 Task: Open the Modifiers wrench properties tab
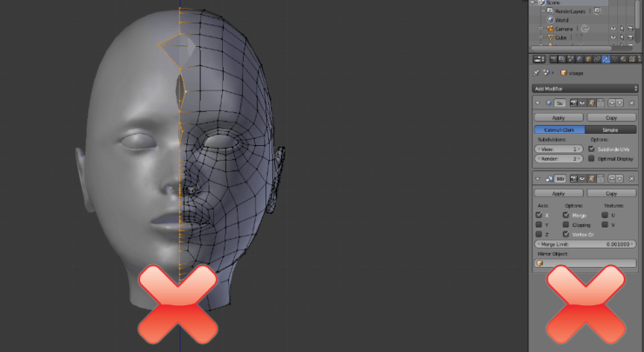607,59
